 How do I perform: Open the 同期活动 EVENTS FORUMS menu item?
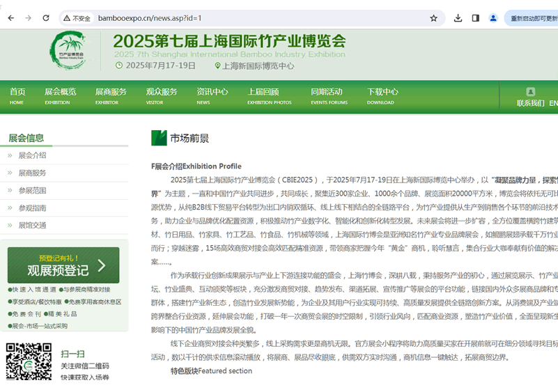[330, 96]
